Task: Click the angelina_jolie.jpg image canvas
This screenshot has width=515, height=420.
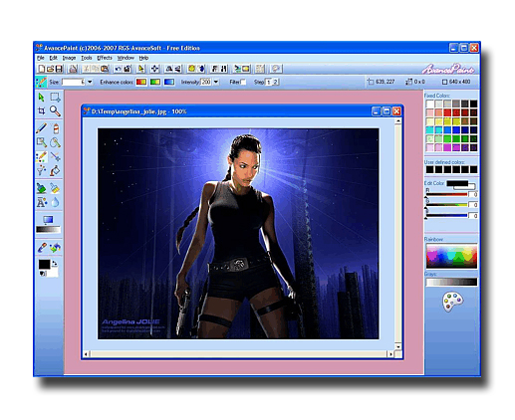Action: tap(238, 234)
